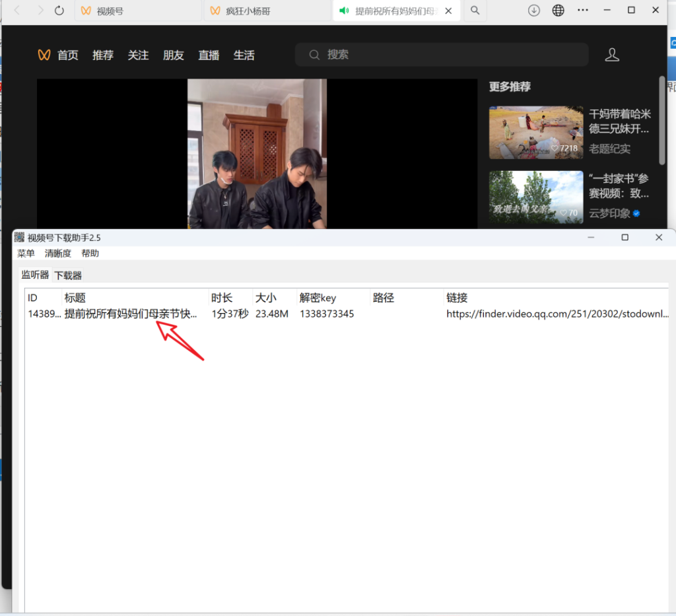Image resolution: width=676 pixels, height=616 pixels.
Task: Open the 直播 section in the navigation
Action: (209, 55)
